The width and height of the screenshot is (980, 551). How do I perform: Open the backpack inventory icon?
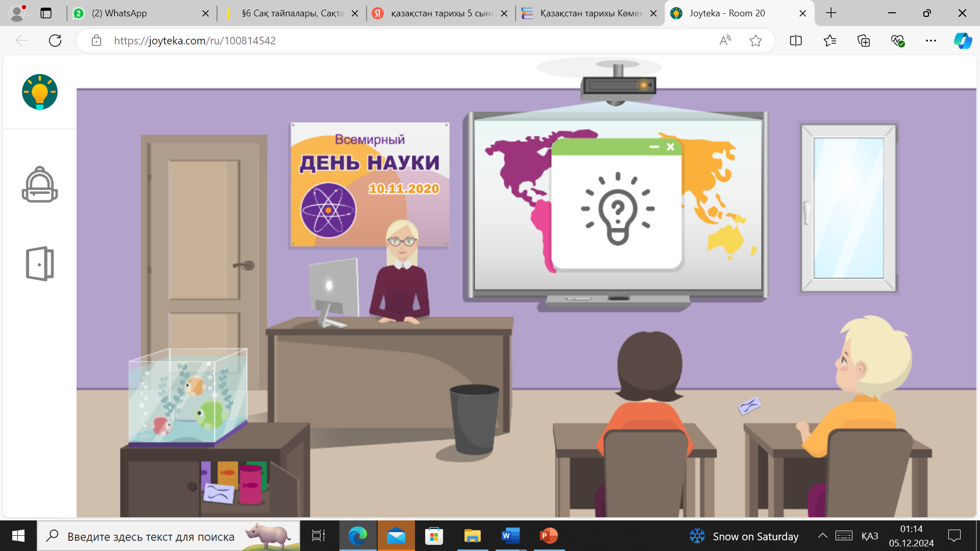(x=40, y=185)
